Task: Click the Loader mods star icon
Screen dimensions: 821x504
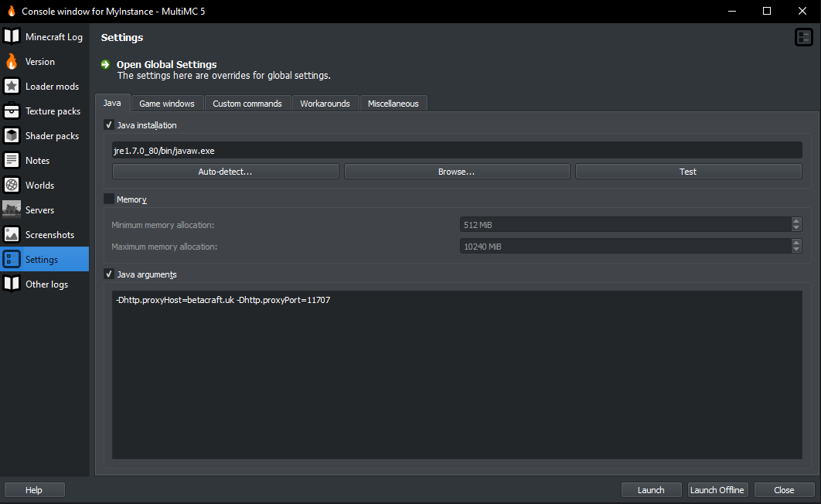Action: (x=12, y=86)
